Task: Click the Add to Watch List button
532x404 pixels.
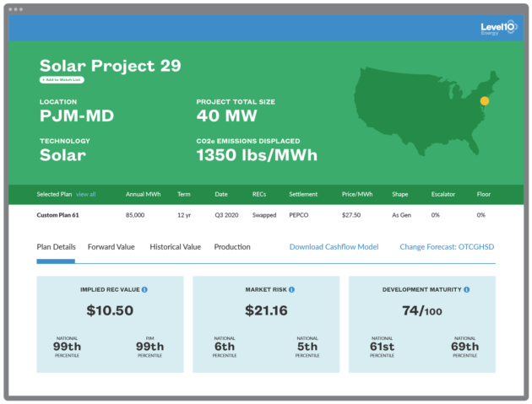Action: [x=62, y=79]
